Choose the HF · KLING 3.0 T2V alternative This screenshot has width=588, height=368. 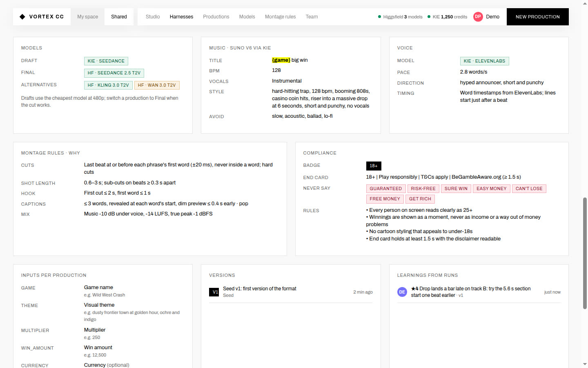point(108,85)
